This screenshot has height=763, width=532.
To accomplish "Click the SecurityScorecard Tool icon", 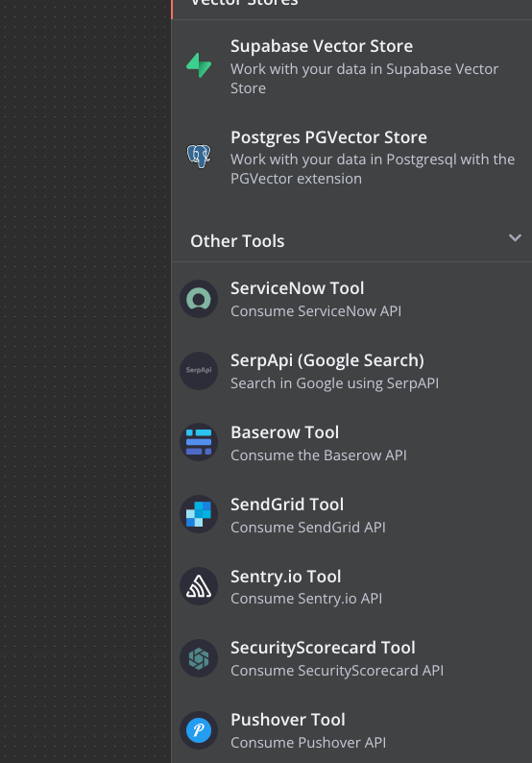I will pos(199,658).
